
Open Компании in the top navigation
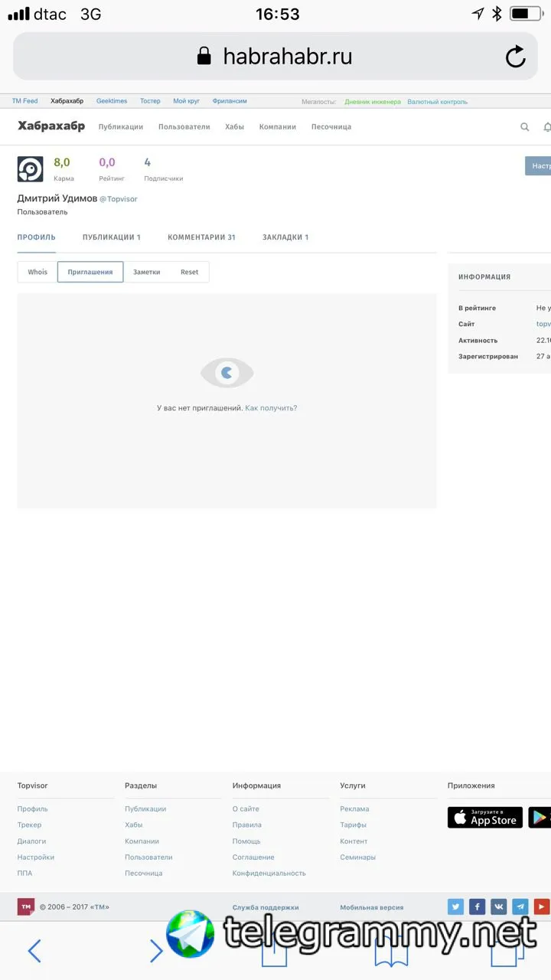(278, 127)
